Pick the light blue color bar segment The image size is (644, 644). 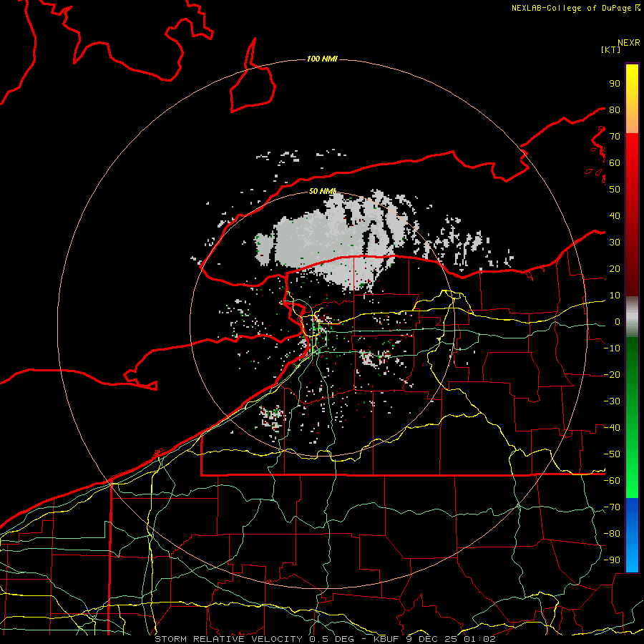click(x=632, y=560)
